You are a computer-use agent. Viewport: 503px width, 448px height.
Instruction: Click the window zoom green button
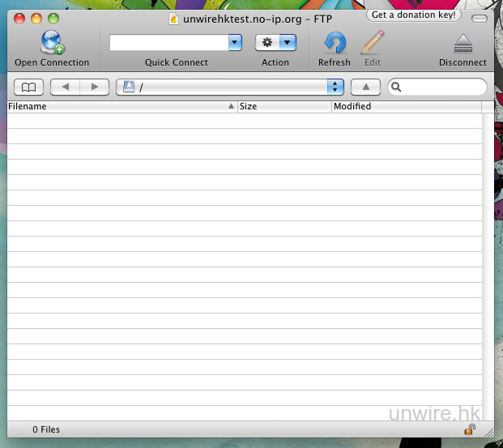click(x=53, y=18)
